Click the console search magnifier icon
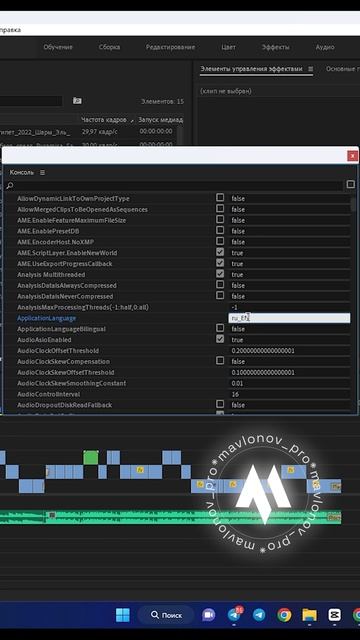This screenshot has height=640, width=360. (x=9, y=186)
